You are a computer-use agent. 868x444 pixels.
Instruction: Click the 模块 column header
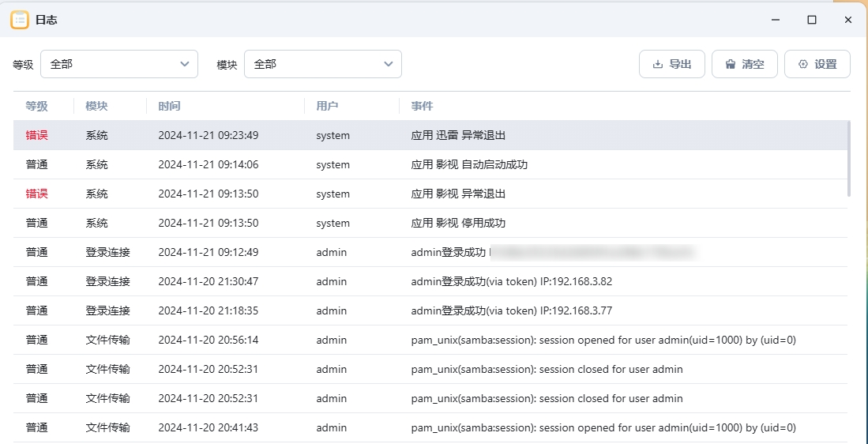click(97, 106)
